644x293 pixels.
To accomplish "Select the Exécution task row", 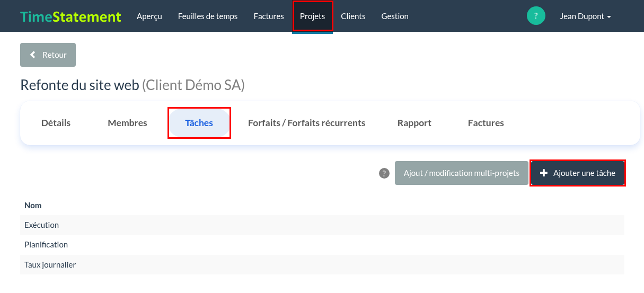I will click(x=322, y=225).
